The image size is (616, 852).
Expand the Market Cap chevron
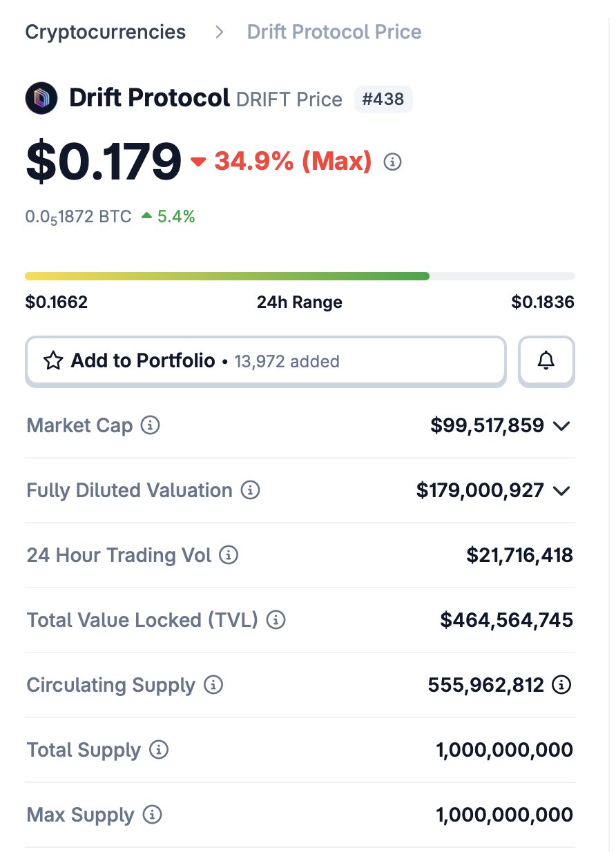562,426
